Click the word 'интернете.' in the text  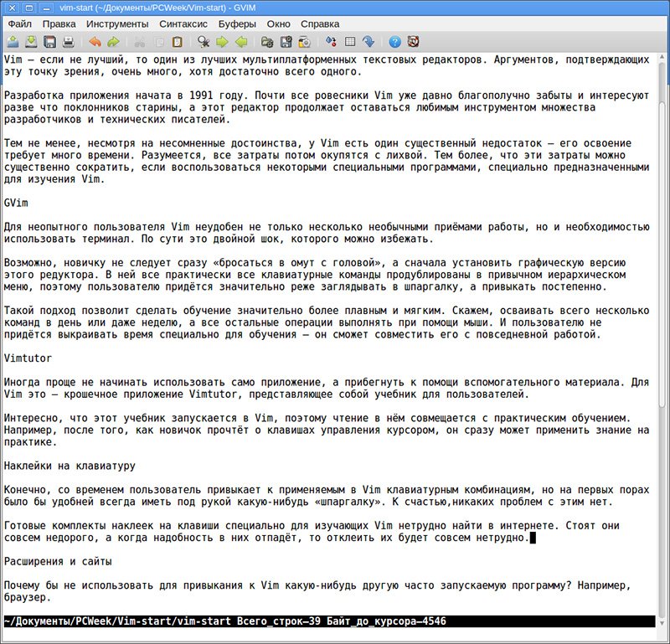click(x=530, y=526)
